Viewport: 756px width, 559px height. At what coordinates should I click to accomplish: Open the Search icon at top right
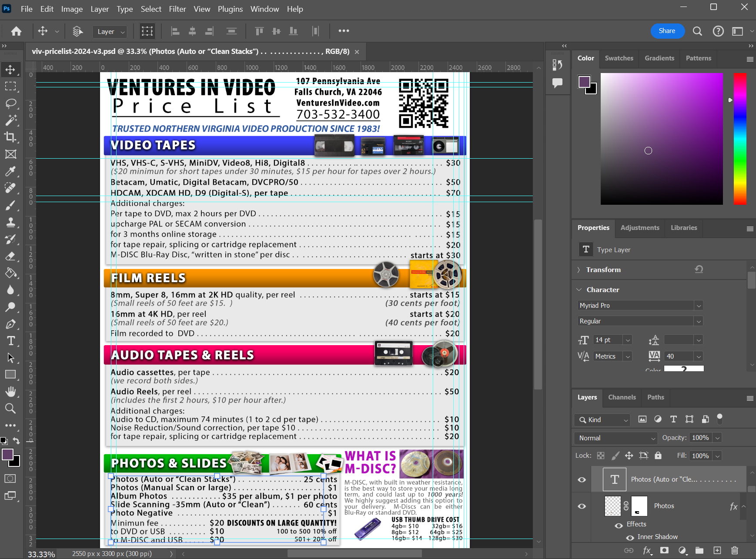(697, 31)
